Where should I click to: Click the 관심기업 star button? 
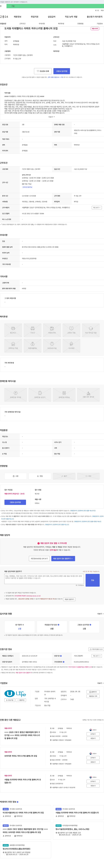10,700
